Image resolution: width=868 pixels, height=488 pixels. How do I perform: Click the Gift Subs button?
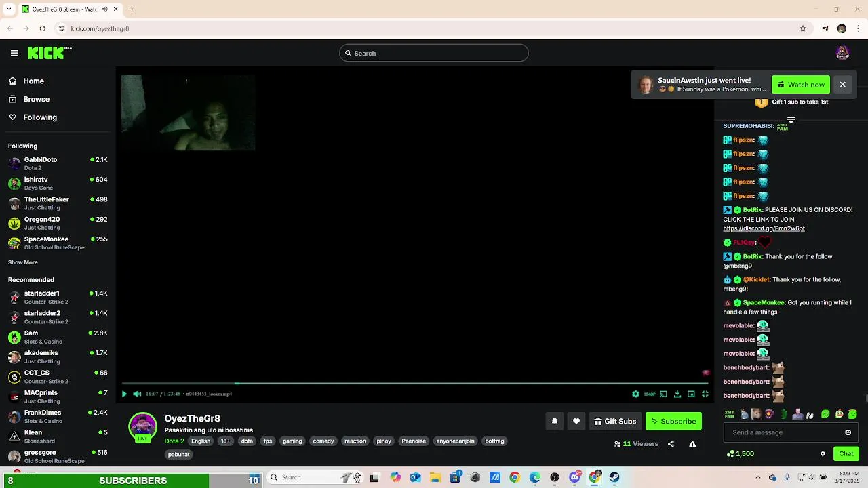coord(615,421)
